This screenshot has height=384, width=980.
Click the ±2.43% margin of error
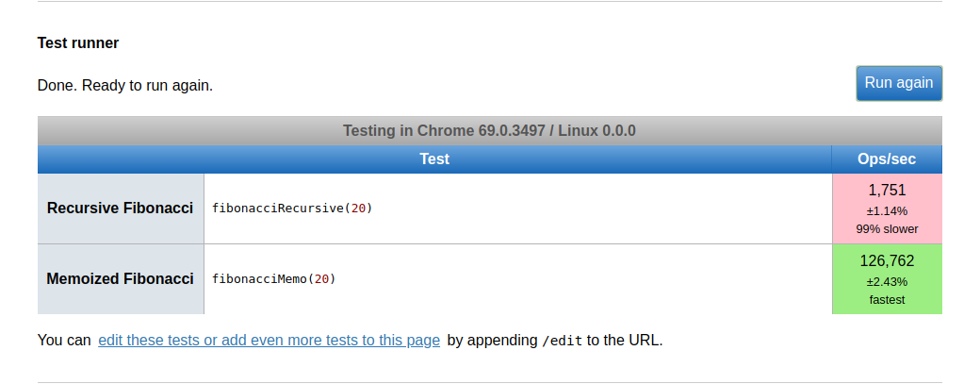tap(887, 281)
